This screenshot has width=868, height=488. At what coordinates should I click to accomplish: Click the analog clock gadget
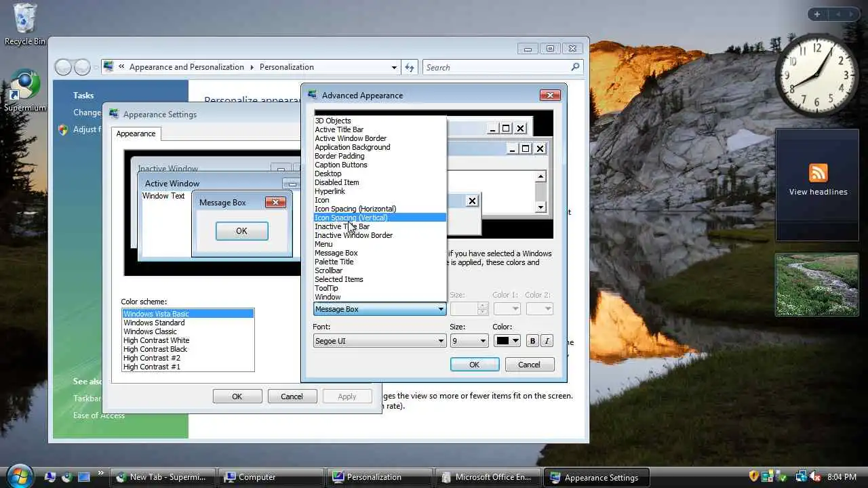tap(816, 74)
